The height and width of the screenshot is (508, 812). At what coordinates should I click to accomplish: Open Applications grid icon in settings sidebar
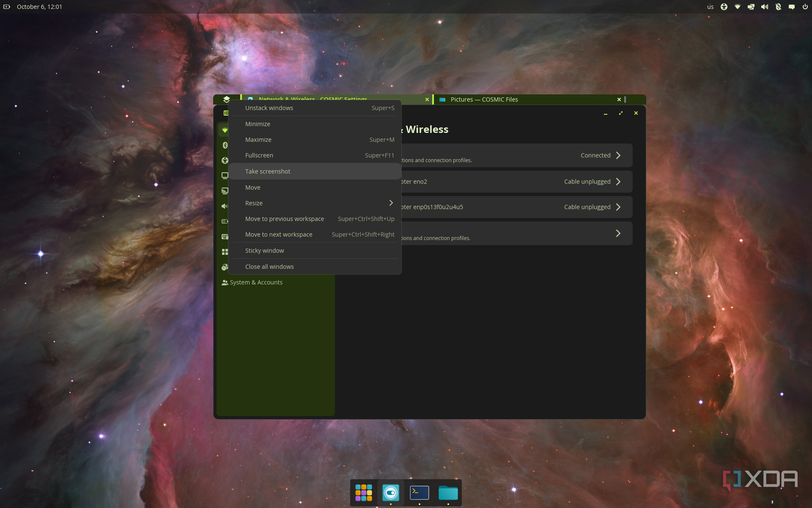click(225, 252)
